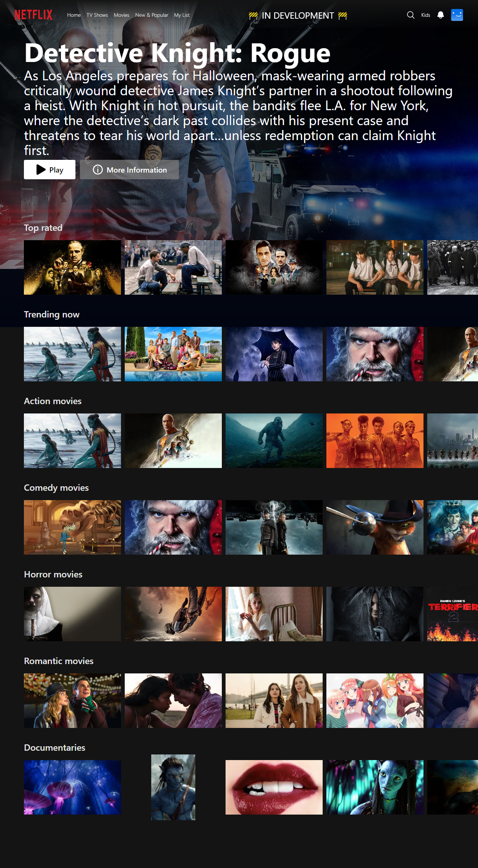Click the Netflix logo
478x868 pixels.
[x=34, y=15]
